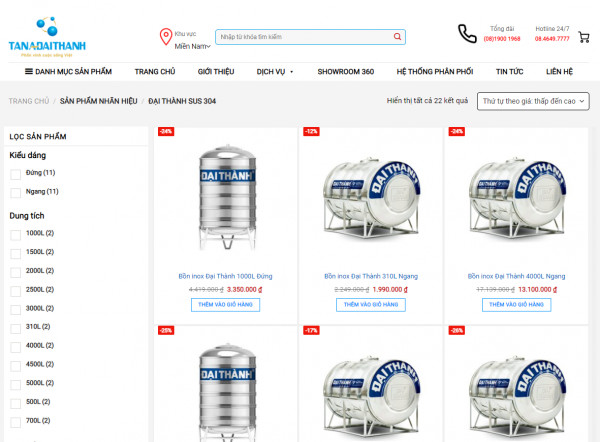Open the Miền Nam region dropdown
Screen dimensions: 600x442
pos(192,46)
